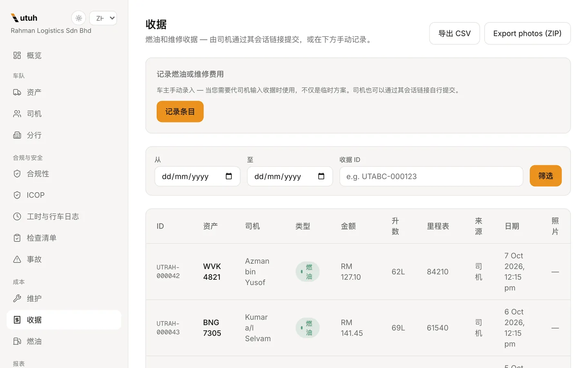The image size is (588, 368).
Task: Navigate to 司机 in the sidebar
Action: click(x=64, y=114)
